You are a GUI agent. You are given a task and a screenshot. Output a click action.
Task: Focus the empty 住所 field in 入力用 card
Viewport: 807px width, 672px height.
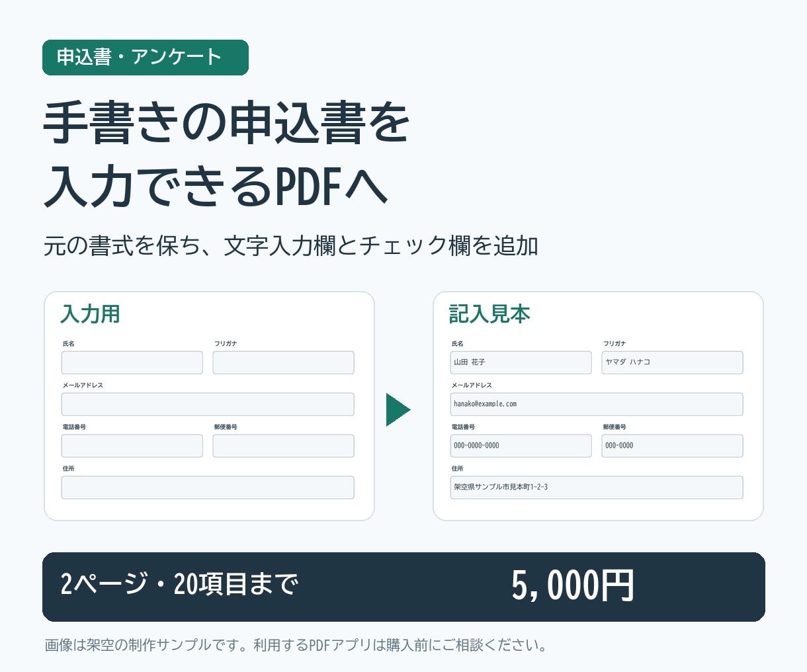tap(208, 487)
